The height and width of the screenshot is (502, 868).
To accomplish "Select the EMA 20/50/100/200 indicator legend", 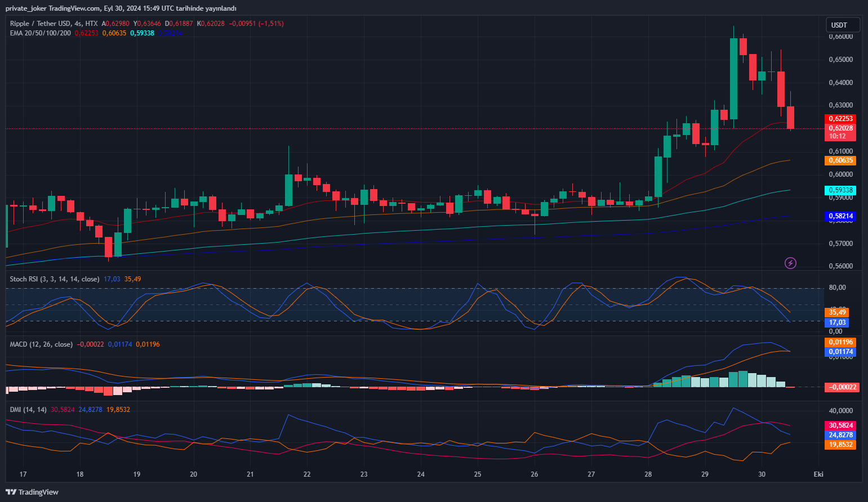I will pyautogui.click(x=41, y=33).
